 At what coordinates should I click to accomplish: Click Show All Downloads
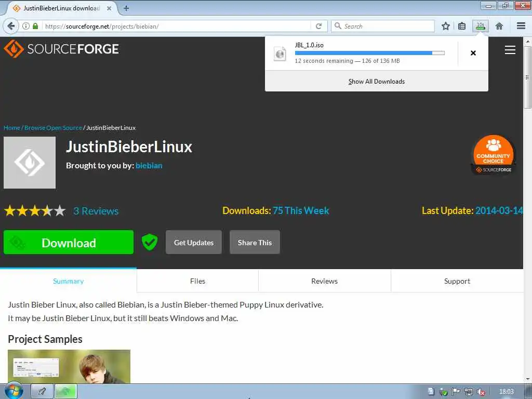(x=377, y=82)
